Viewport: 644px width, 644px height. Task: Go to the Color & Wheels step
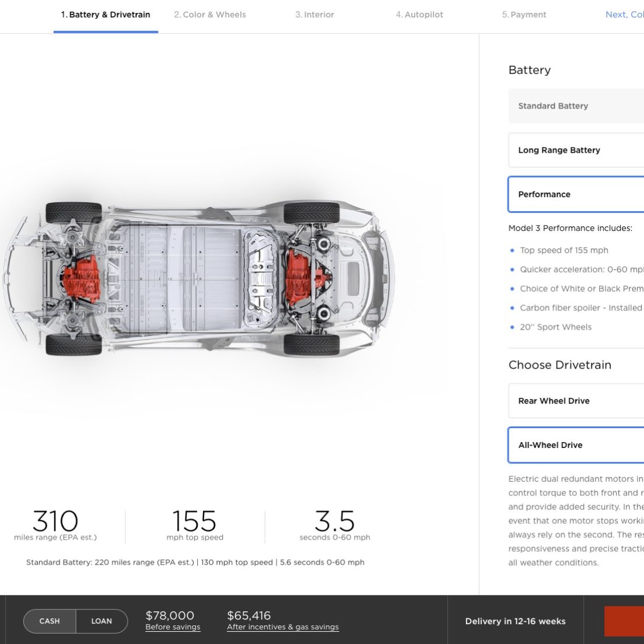click(x=210, y=15)
